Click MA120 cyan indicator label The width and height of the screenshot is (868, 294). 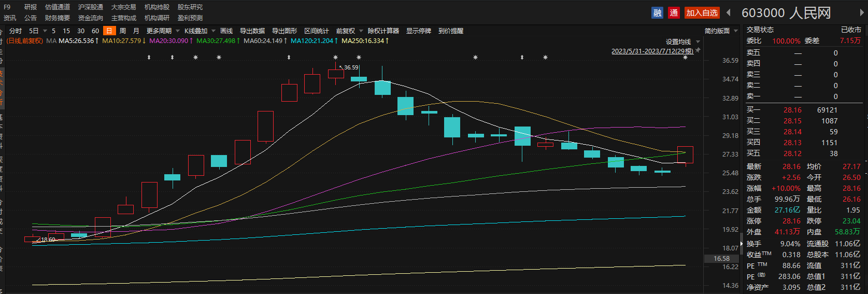coord(315,40)
